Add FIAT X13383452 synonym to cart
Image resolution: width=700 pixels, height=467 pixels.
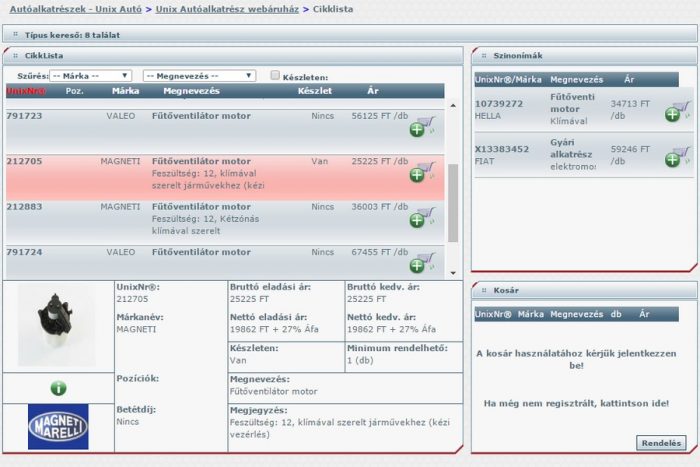coord(677,157)
